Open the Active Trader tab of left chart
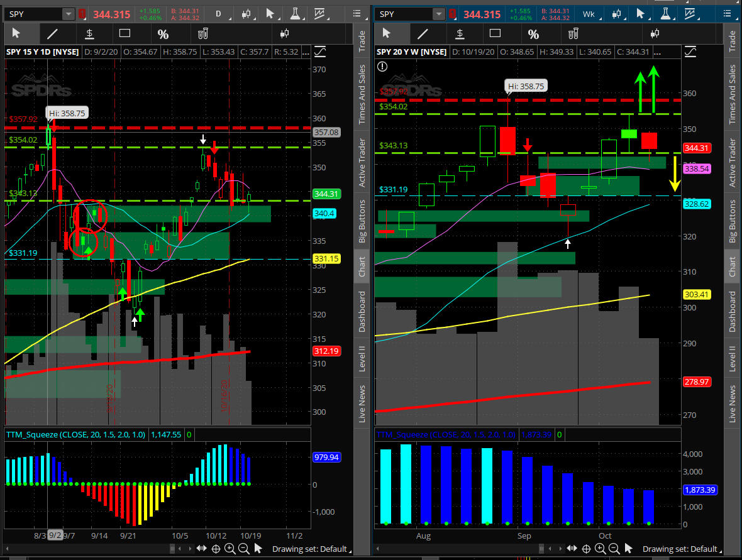This screenshot has width=742, height=560. coord(362,162)
